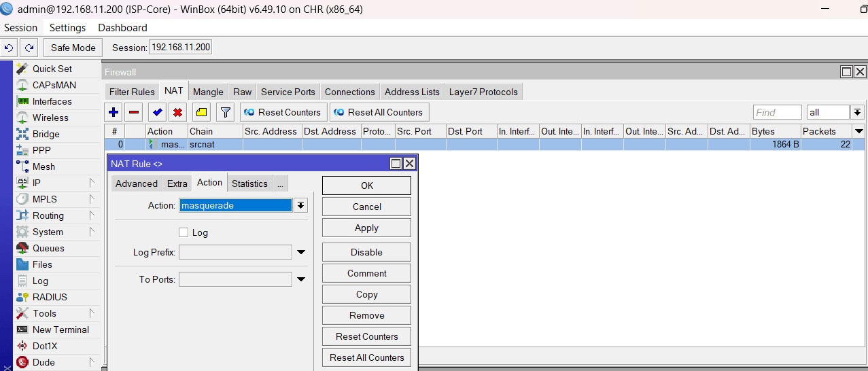Add comment with yellow note icon
The width and height of the screenshot is (868, 371).
(201, 112)
